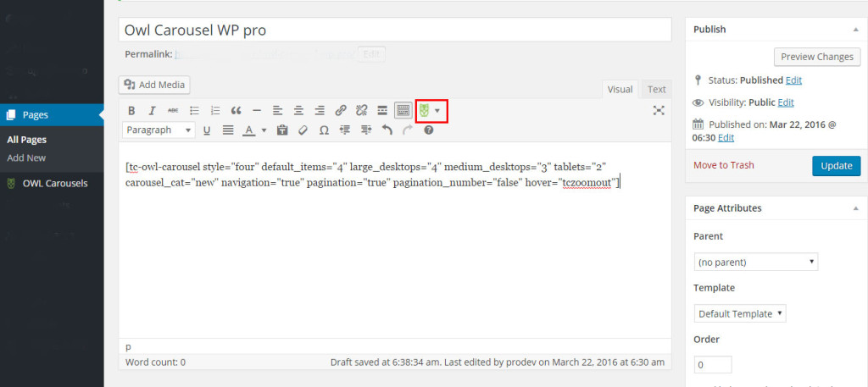Insert Read More tag

(382, 111)
